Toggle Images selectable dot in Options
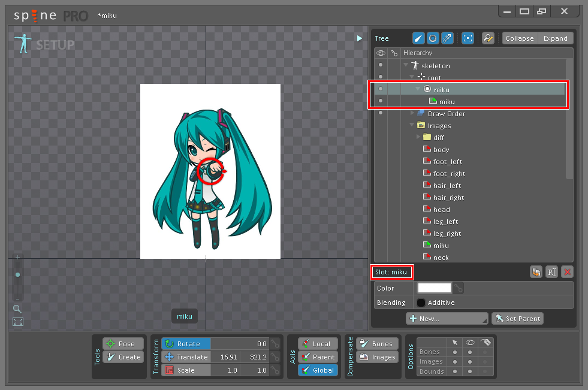Viewport: 588px width, 390px height. [x=455, y=362]
